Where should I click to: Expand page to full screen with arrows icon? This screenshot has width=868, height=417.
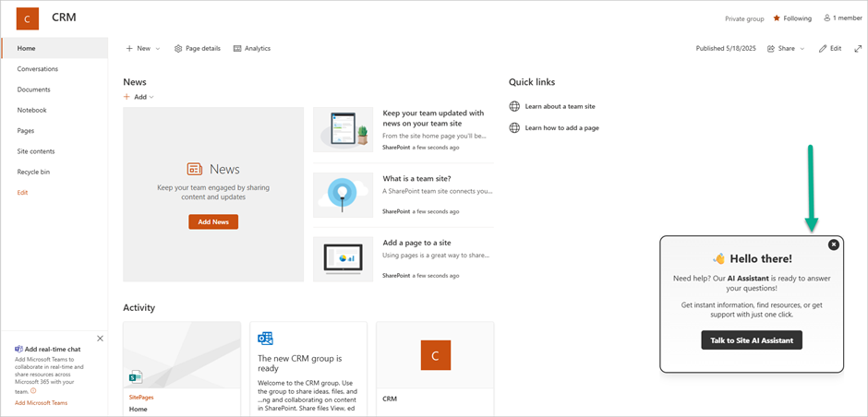858,49
